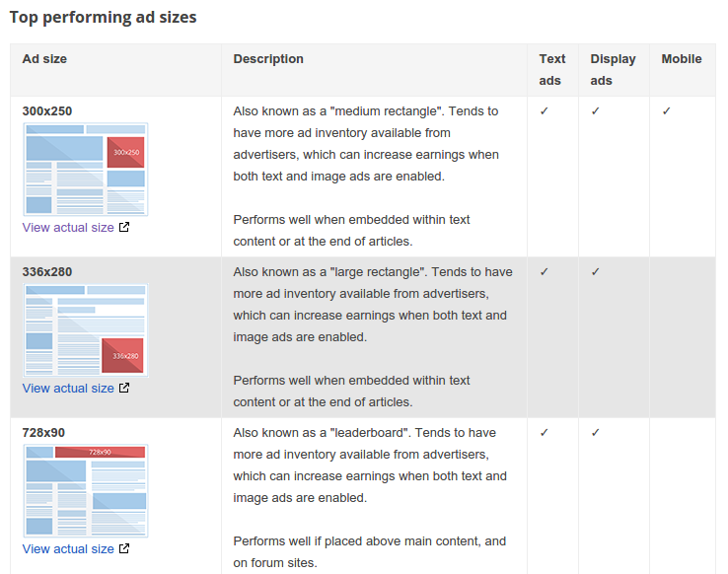Click external-link icon beside 336x280 View actual size
Screen dimensions: 728x574
pyautogui.click(x=124, y=389)
